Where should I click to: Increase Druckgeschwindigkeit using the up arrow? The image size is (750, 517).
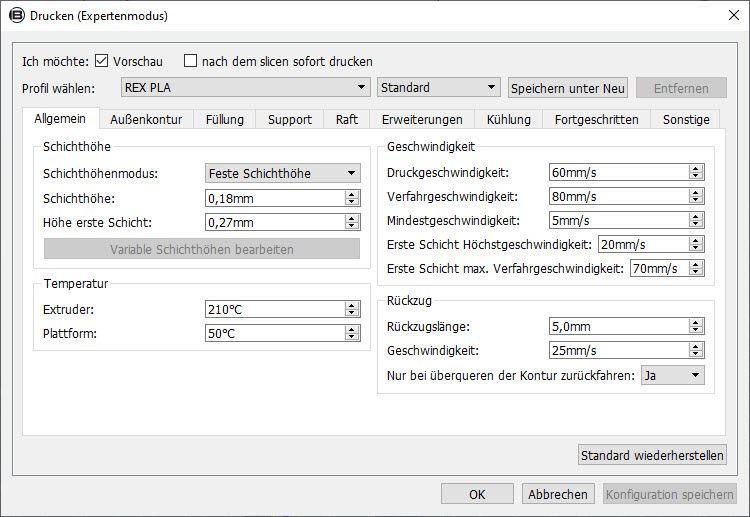pos(696,169)
